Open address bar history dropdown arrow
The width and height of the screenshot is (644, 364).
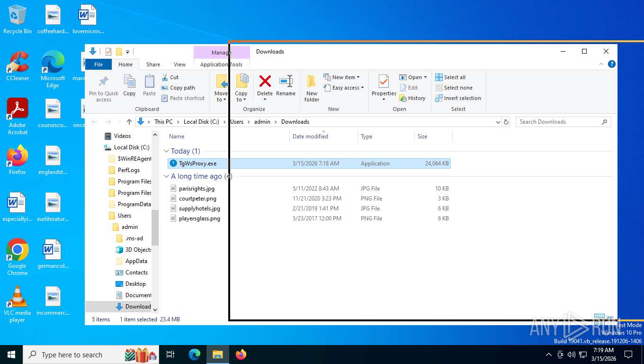498,122
